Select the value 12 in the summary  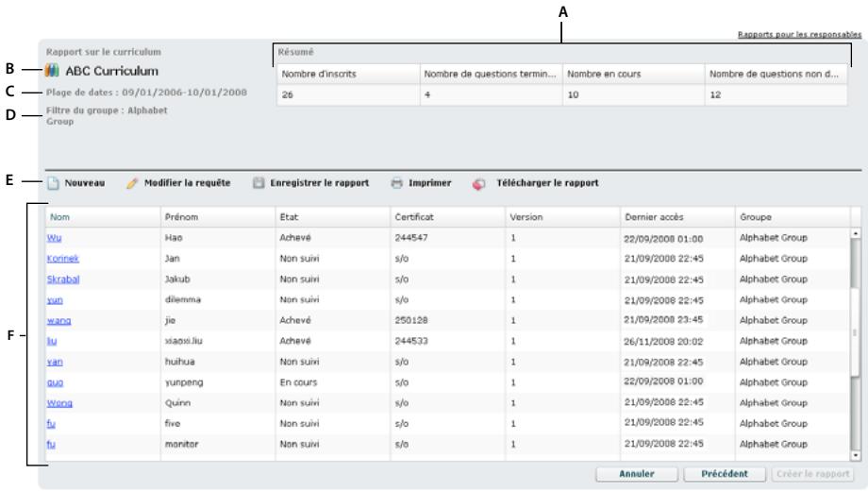pyautogui.click(x=715, y=94)
